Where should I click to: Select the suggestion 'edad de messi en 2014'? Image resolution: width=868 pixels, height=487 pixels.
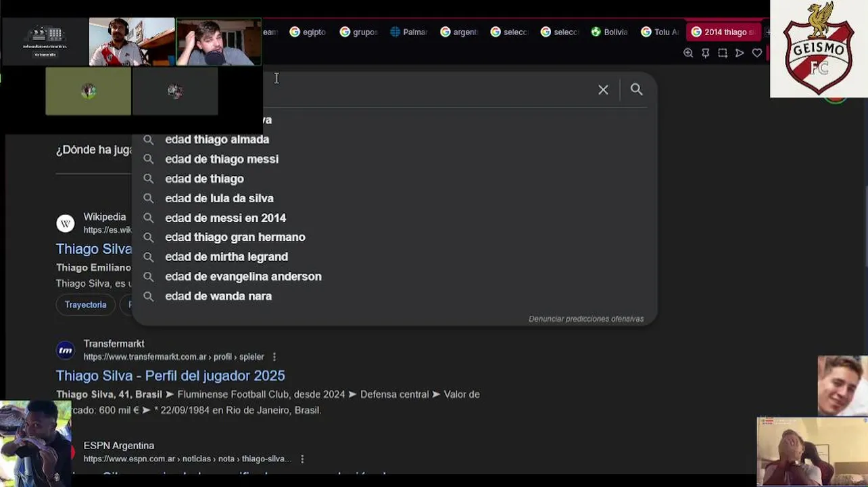(x=225, y=218)
